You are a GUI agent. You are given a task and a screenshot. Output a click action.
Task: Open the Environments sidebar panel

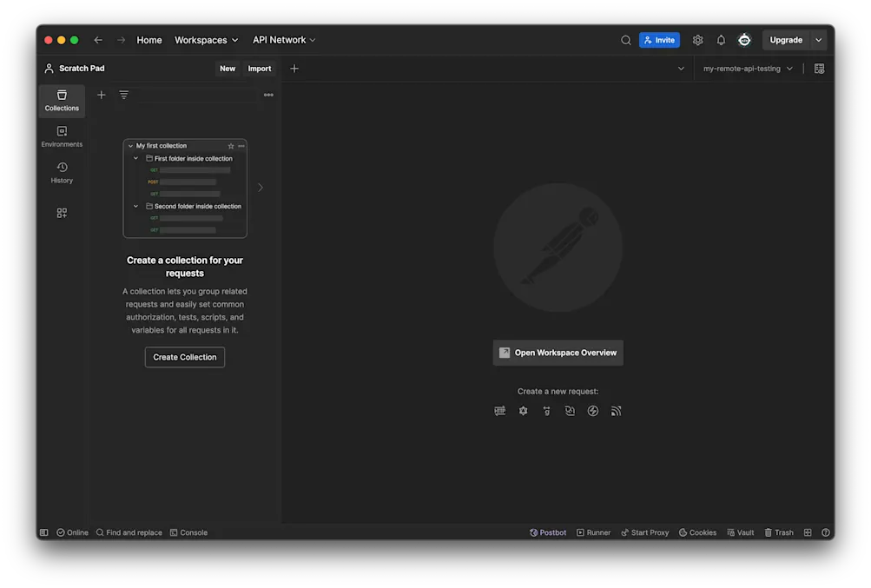(62, 136)
